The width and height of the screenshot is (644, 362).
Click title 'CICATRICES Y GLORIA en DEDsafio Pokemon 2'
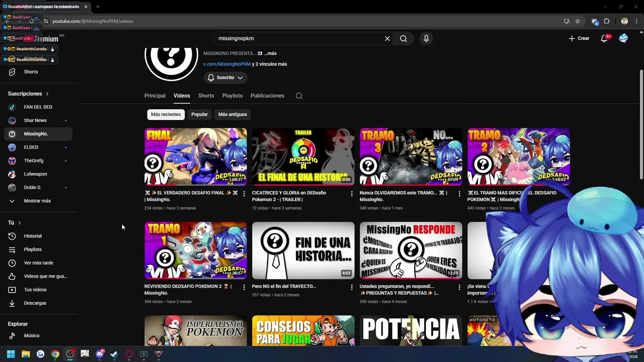click(x=289, y=196)
